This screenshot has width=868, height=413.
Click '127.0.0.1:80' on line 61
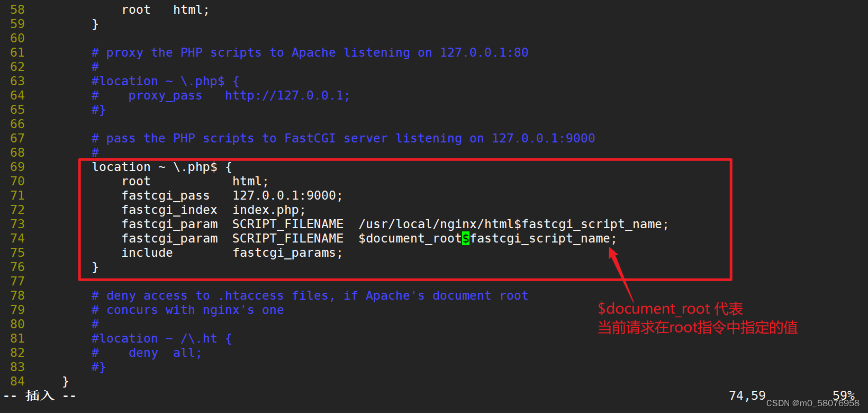click(x=484, y=52)
